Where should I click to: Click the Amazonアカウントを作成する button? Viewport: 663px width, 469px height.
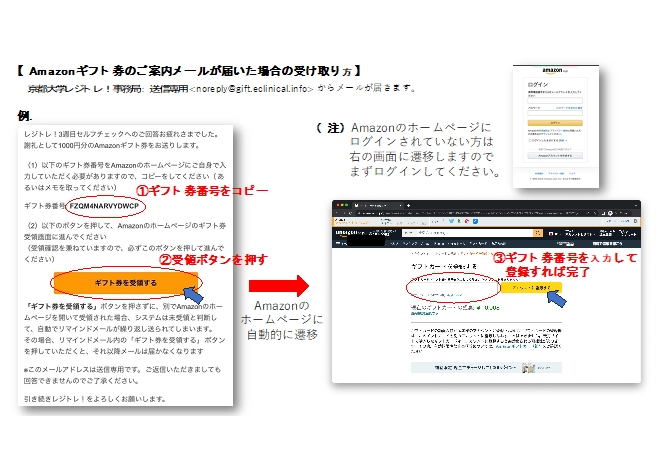555,156
